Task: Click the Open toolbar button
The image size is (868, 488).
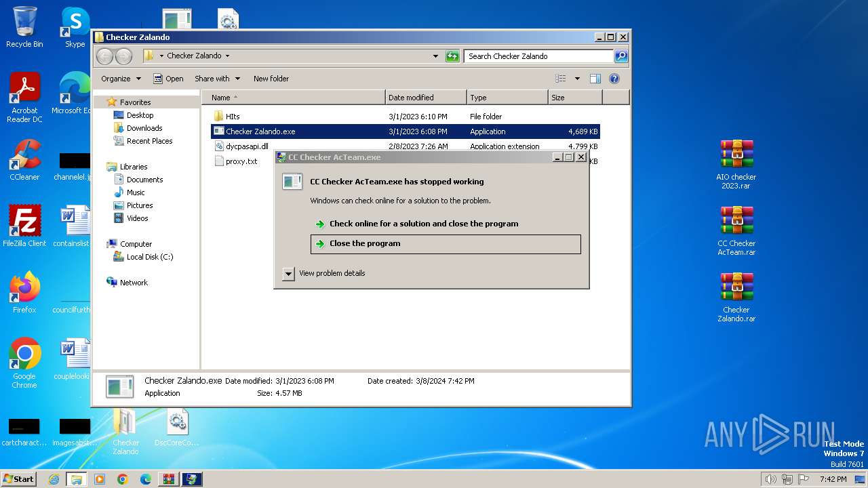Action: click(x=168, y=79)
